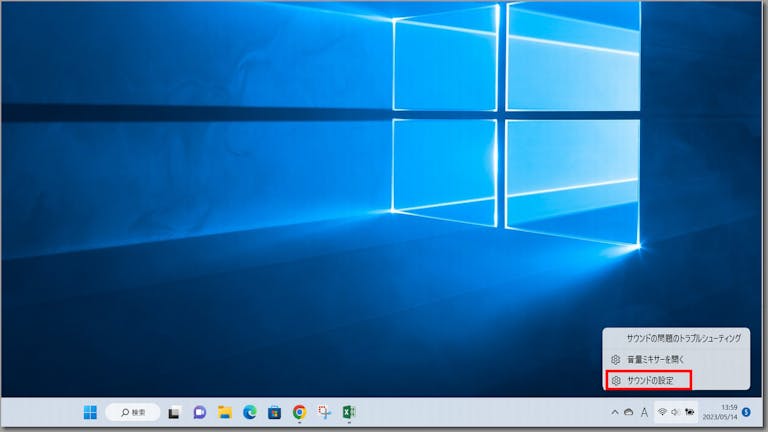Launch the Teams Chat taskbar icon
The width and height of the screenshot is (768, 432).
coord(199,412)
